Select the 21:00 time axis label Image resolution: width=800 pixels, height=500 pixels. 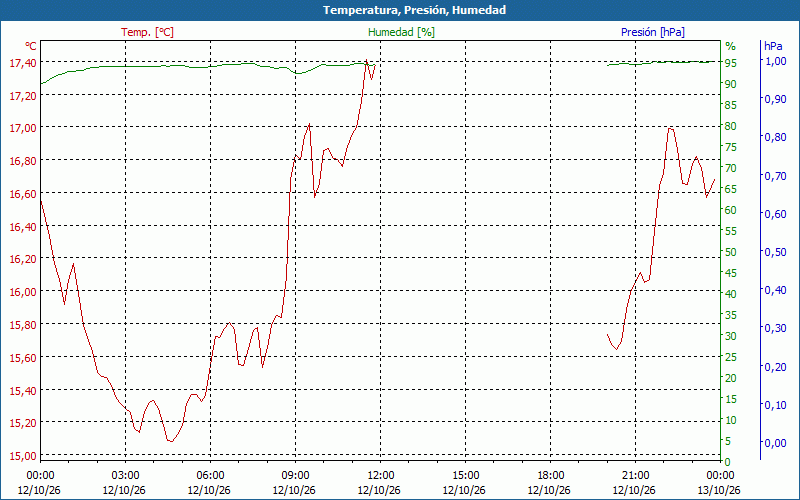click(636, 476)
